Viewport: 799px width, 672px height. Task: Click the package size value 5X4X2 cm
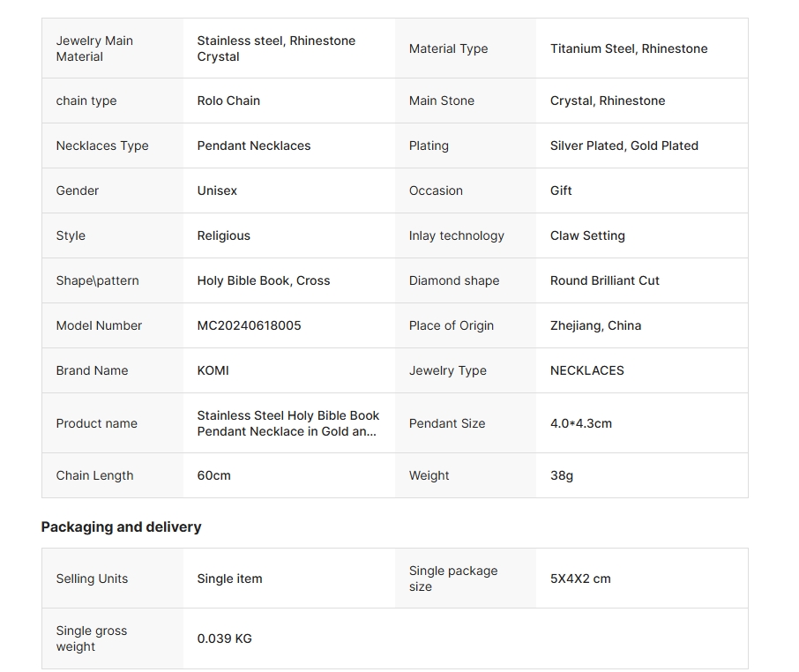(x=579, y=579)
